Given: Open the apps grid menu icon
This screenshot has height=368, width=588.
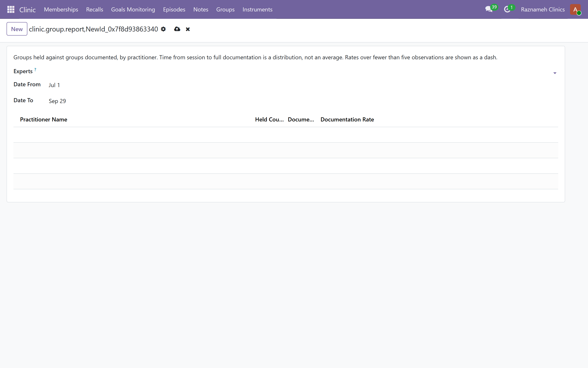Looking at the screenshot, I should [x=11, y=9].
